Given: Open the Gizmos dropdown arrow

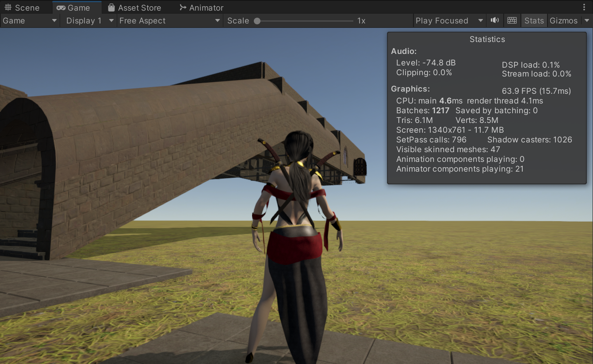Looking at the screenshot, I should pyautogui.click(x=587, y=21).
